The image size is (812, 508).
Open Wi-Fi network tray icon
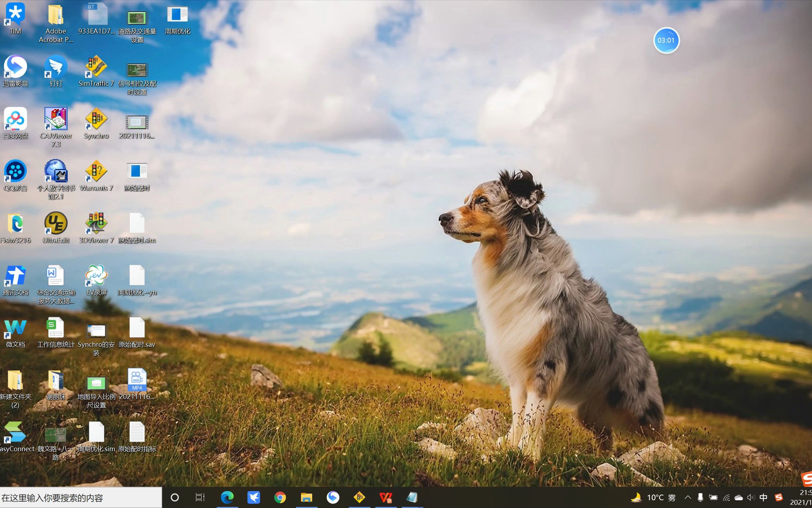[x=726, y=497]
